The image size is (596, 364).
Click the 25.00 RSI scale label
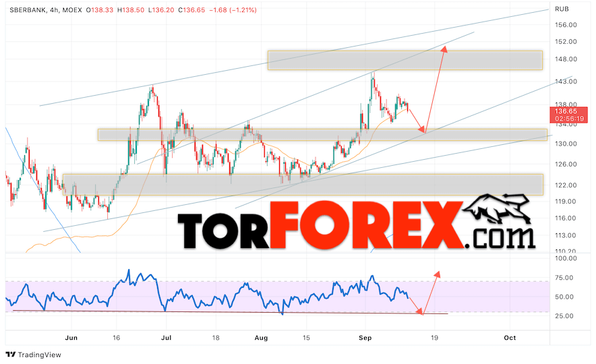pos(564,316)
